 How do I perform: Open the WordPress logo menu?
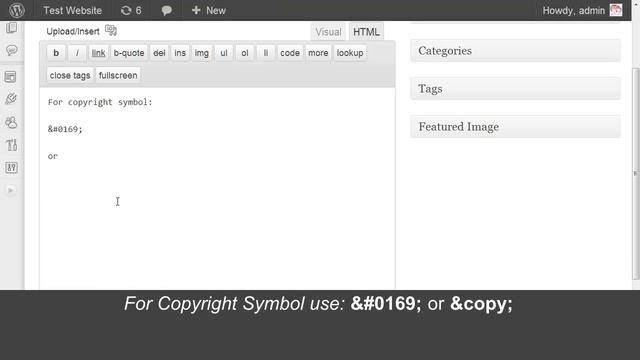pyautogui.click(x=17, y=10)
